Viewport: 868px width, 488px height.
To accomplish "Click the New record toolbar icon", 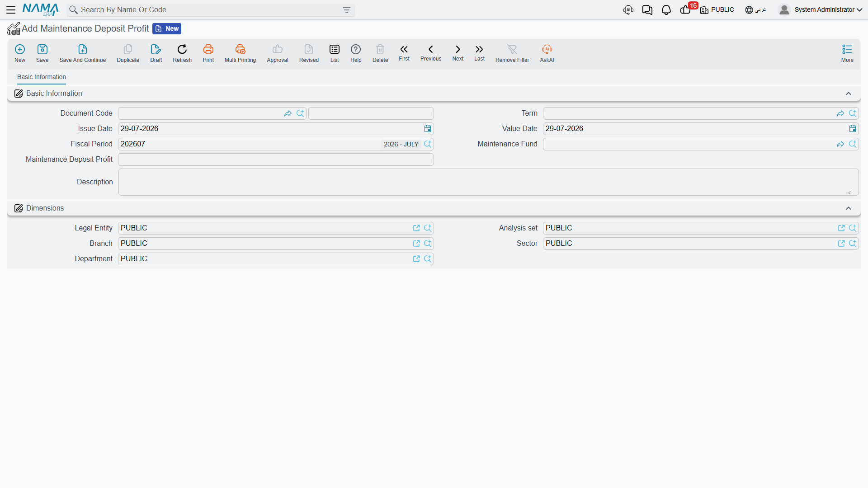I will pyautogui.click(x=20, y=53).
